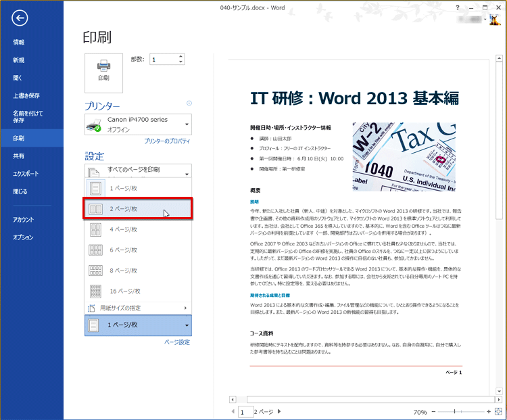Screen dimensions: 507x420
Task: Click the large printer Print button
Action: pos(104,73)
